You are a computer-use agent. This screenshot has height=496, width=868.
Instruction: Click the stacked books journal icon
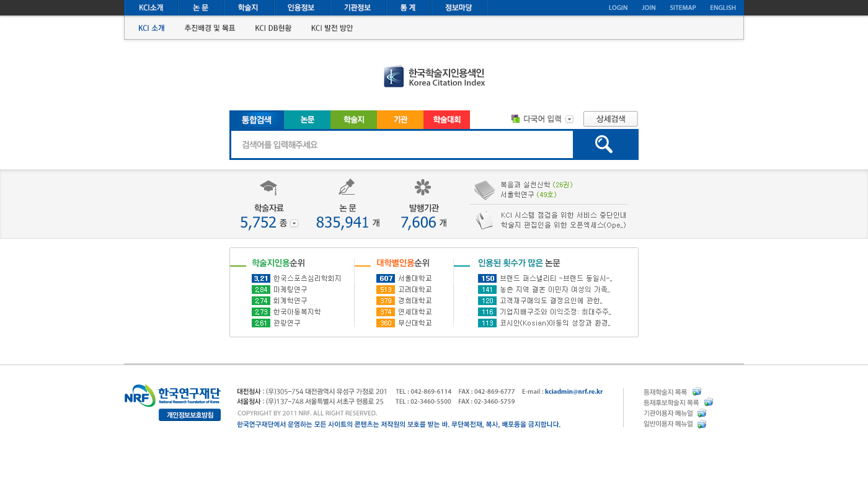pos(484,190)
